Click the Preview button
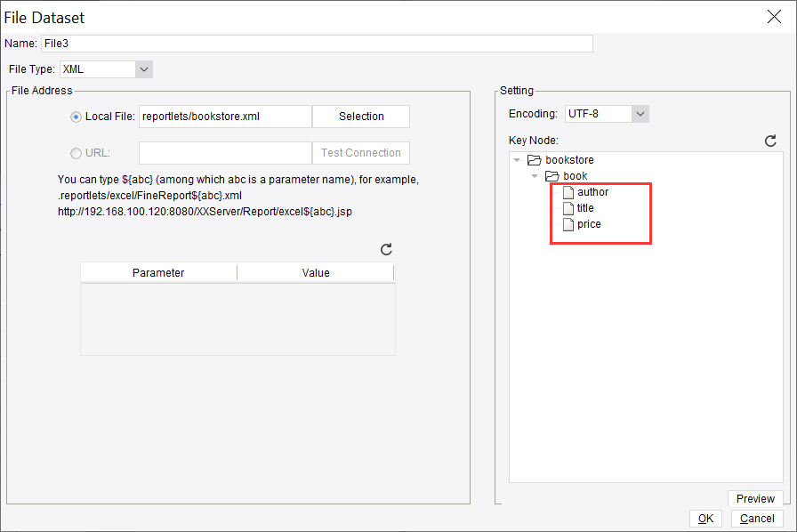This screenshot has width=797, height=532. coord(755,499)
